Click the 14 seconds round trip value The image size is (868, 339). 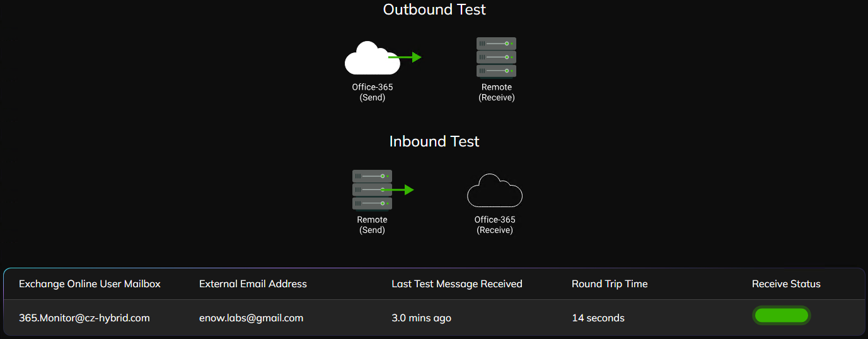[x=598, y=318]
